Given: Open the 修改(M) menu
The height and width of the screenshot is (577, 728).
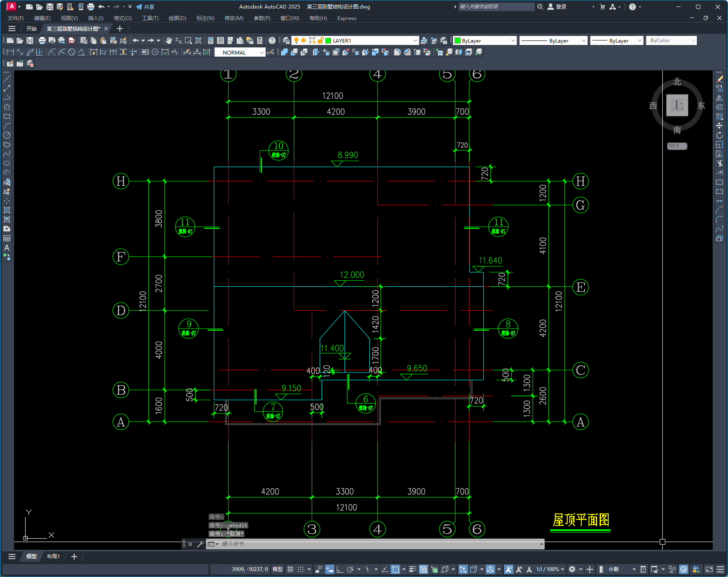Looking at the screenshot, I should [234, 18].
